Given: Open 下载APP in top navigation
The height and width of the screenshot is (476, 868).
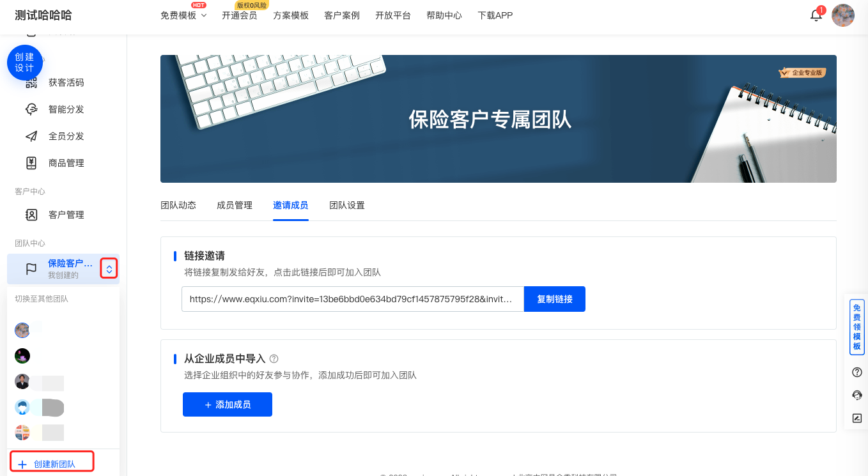Looking at the screenshot, I should pos(495,15).
